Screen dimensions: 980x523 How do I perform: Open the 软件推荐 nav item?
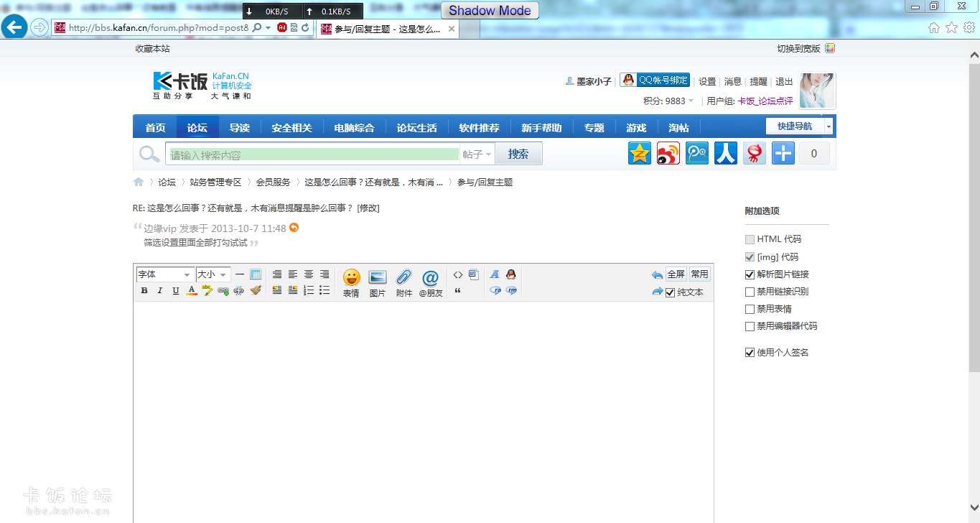(x=479, y=128)
